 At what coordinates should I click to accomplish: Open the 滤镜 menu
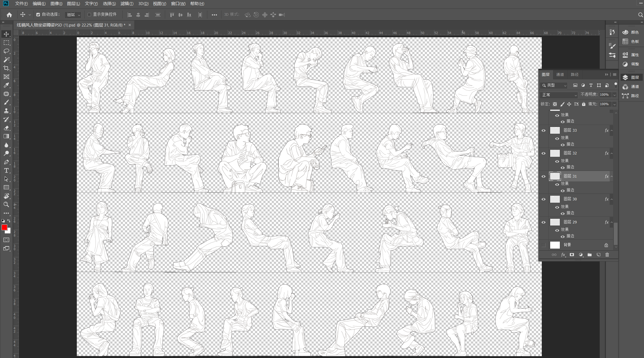tap(127, 4)
